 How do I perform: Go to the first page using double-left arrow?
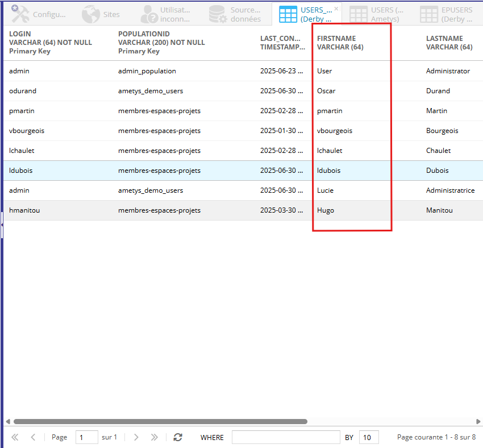(x=15, y=437)
